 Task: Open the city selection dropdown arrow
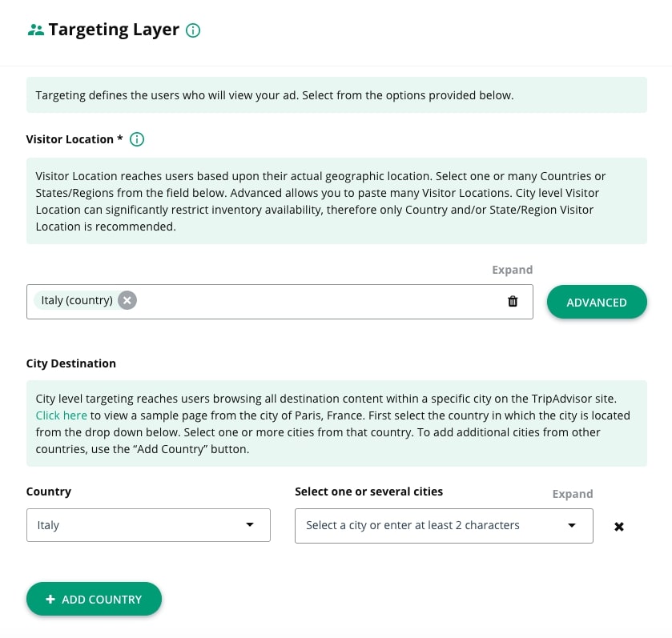(572, 525)
